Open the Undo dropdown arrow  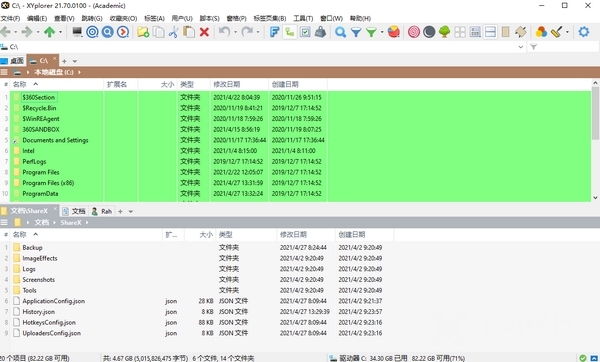[235, 32]
